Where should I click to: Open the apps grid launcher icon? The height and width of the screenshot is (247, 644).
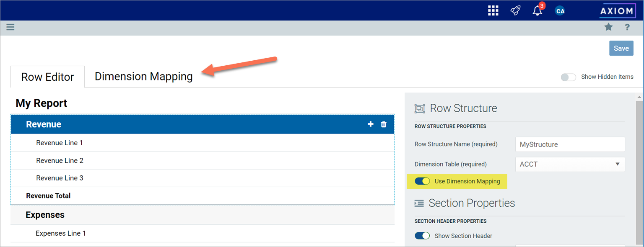click(493, 10)
